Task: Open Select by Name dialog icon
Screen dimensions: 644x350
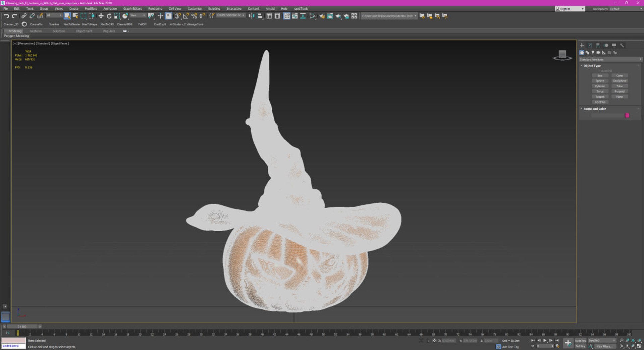Action: coord(75,16)
